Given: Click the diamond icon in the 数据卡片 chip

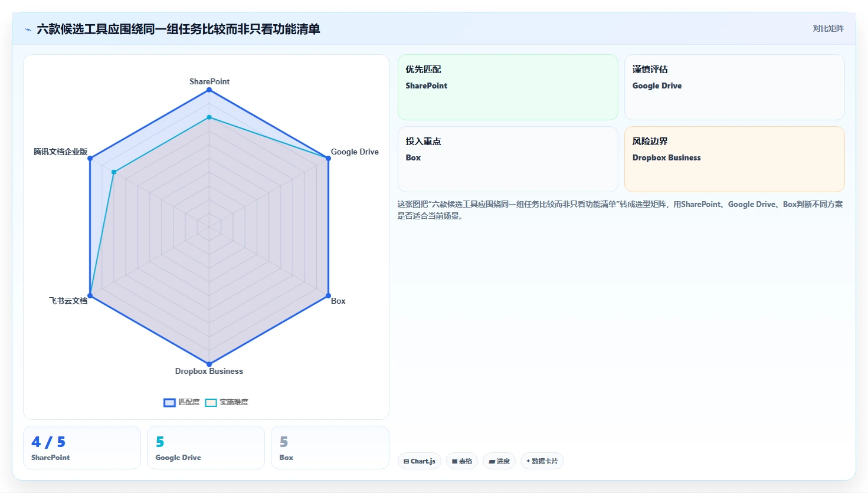Looking at the screenshot, I should [528, 461].
